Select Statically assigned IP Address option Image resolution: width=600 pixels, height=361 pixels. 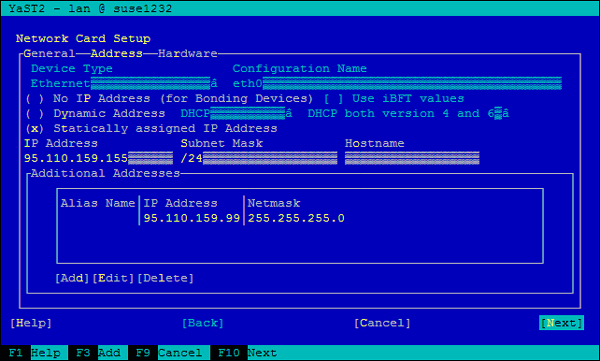pyautogui.click(x=151, y=128)
